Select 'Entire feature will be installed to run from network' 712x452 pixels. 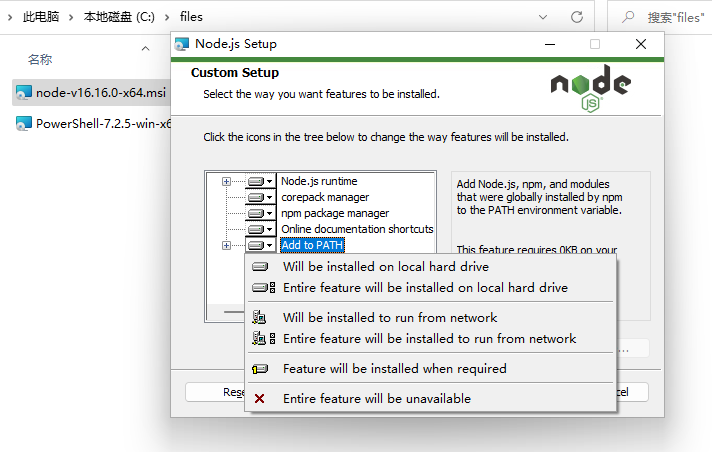(429, 338)
